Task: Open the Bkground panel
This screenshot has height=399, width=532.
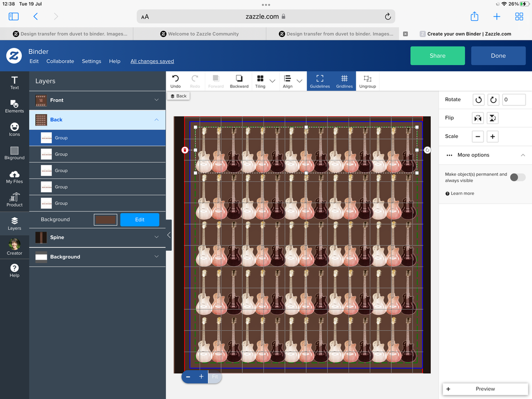Action: coord(14,153)
